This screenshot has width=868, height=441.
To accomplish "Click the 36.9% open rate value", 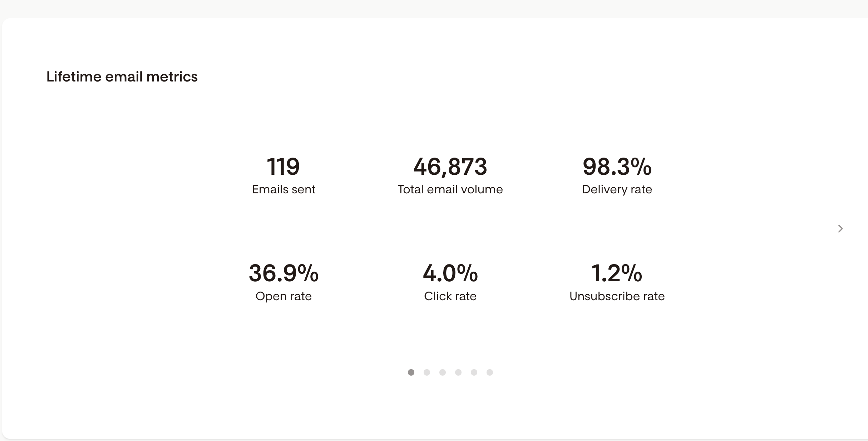I will 283,273.
